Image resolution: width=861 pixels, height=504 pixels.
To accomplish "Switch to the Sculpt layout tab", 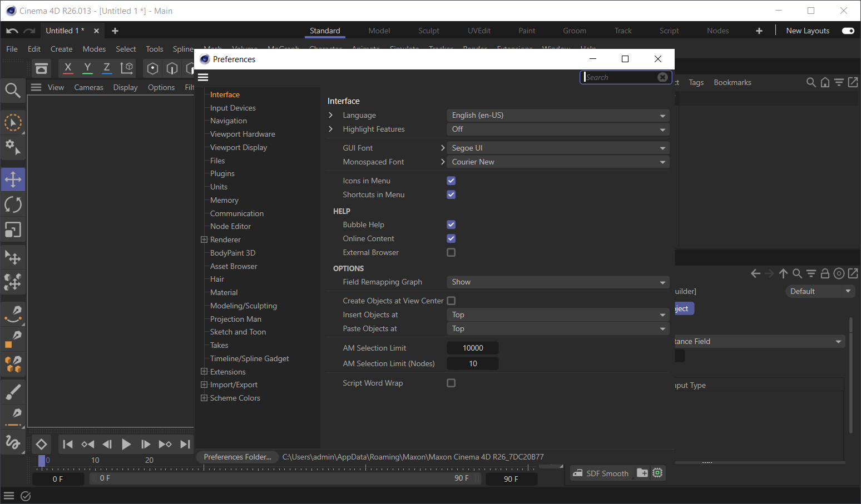I will tap(428, 31).
